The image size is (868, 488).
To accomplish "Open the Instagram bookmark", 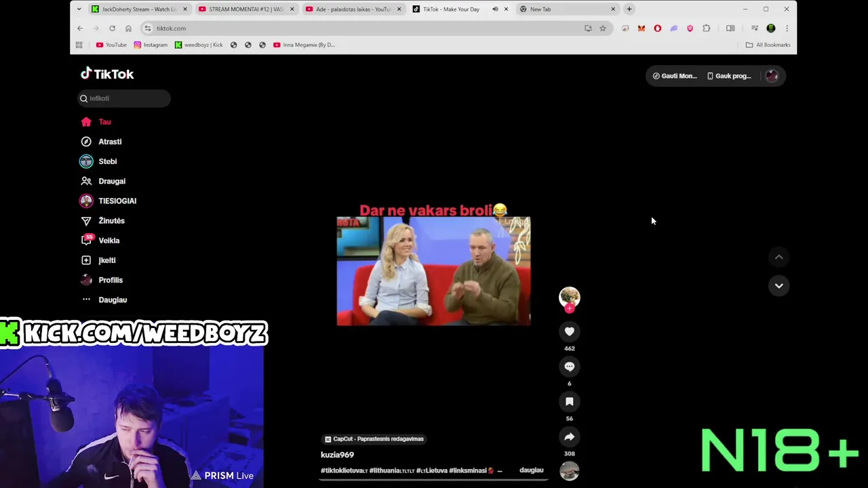I will click(x=151, y=45).
